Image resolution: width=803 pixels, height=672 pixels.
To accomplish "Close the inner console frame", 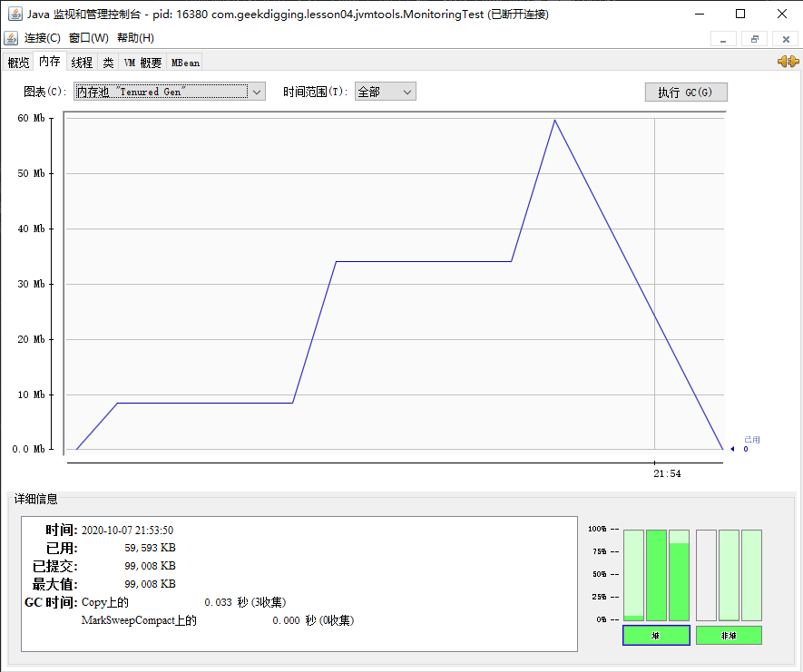I will click(x=786, y=39).
